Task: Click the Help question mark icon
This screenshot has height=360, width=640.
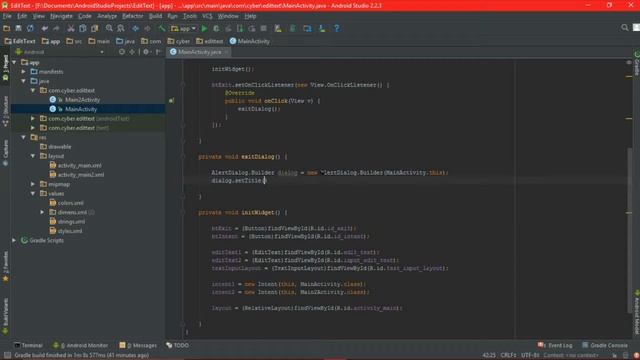Action: tap(336, 29)
